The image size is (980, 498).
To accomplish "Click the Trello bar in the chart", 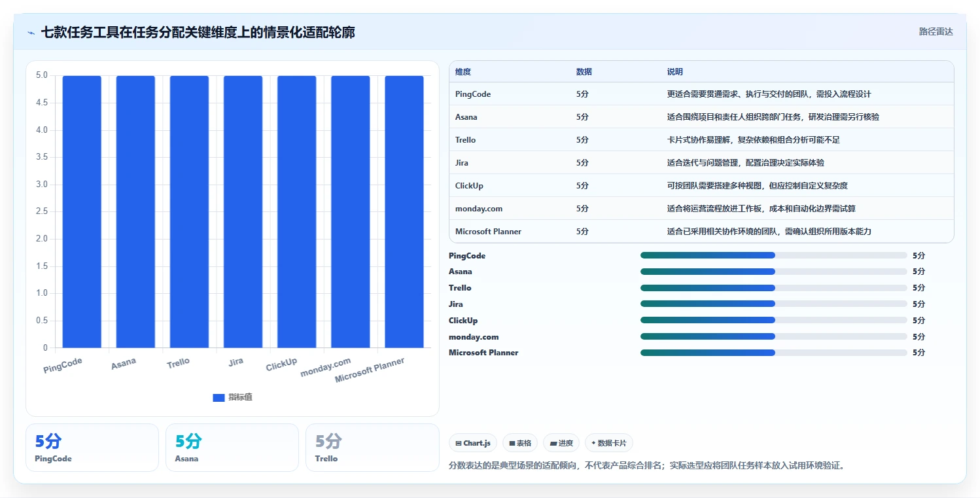I will click(189, 211).
